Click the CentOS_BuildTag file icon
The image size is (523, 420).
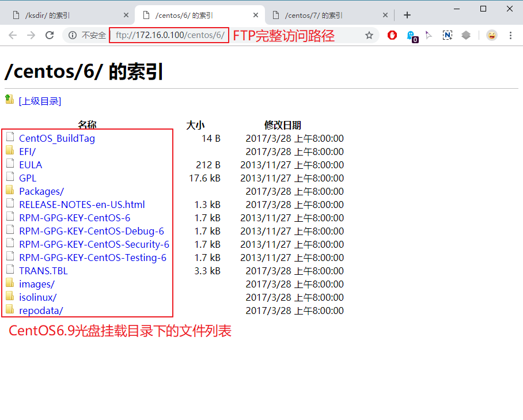point(10,137)
